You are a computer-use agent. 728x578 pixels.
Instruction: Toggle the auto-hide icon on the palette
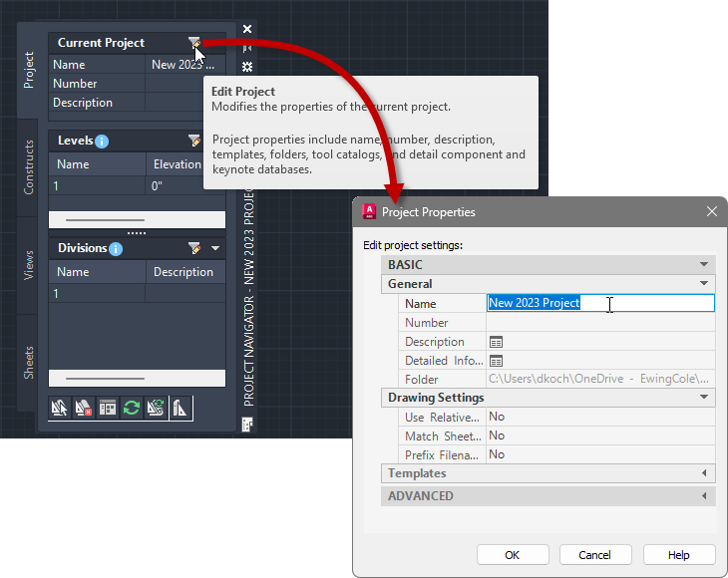(x=247, y=48)
